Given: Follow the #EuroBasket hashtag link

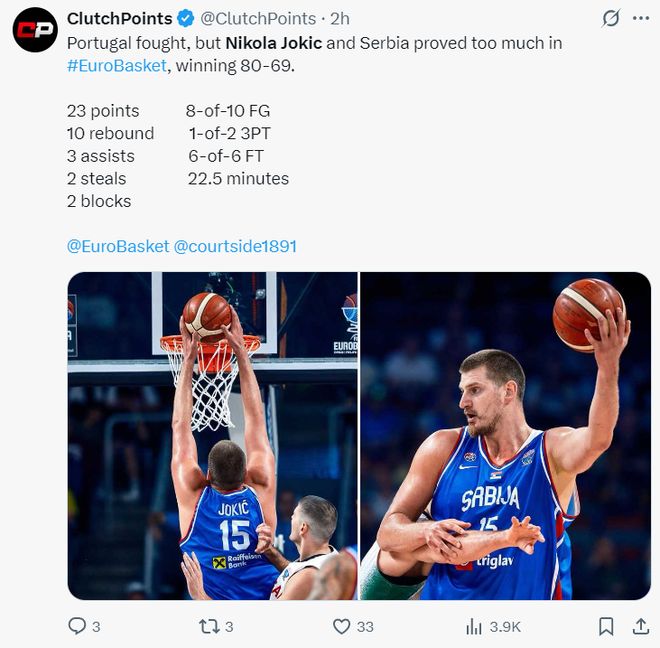Looking at the screenshot, I should pos(110,65).
